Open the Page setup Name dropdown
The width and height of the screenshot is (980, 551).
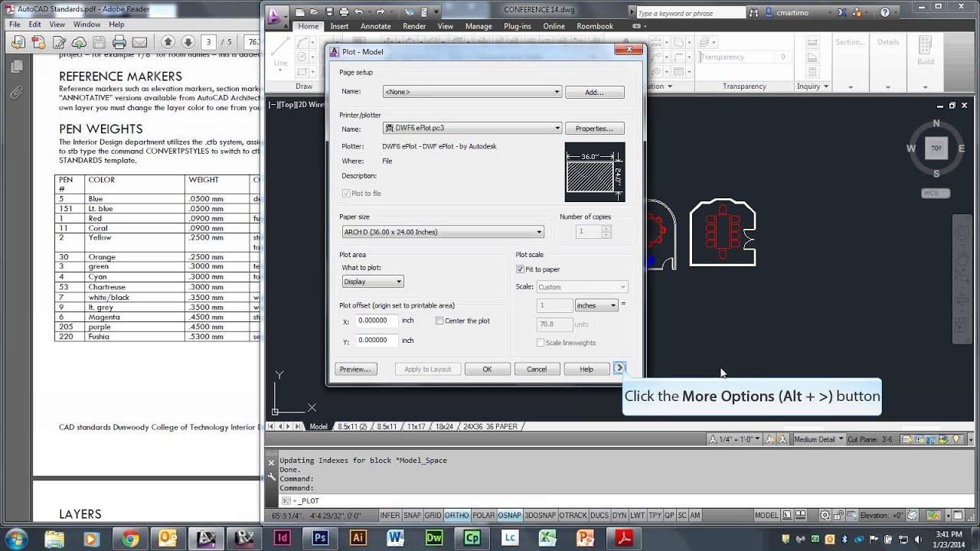point(472,92)
